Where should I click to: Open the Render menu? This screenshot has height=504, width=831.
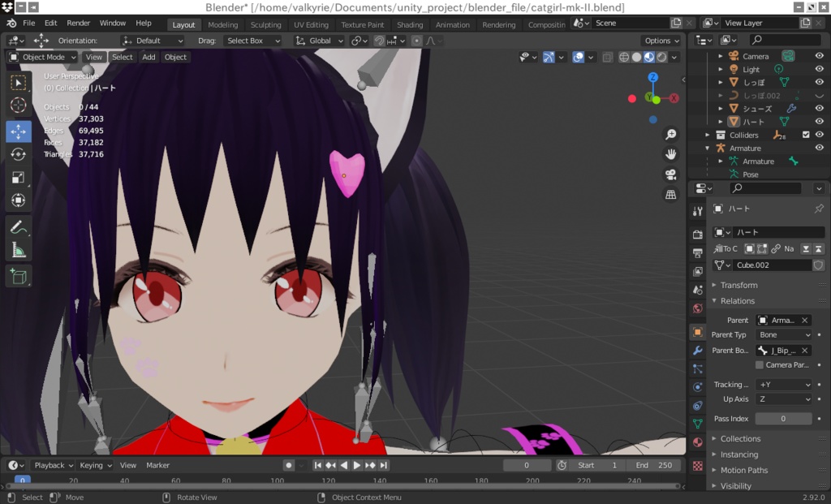[79, 24]
